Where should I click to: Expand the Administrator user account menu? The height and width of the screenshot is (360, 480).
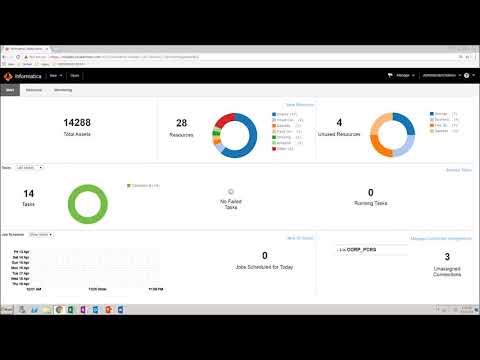[441, 76]
